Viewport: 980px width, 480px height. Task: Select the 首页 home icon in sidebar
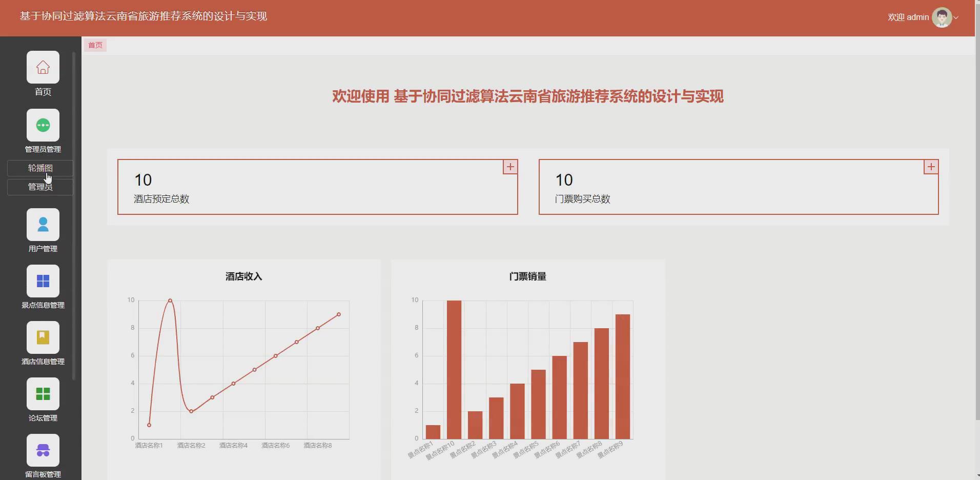click(x=43, y=67)
